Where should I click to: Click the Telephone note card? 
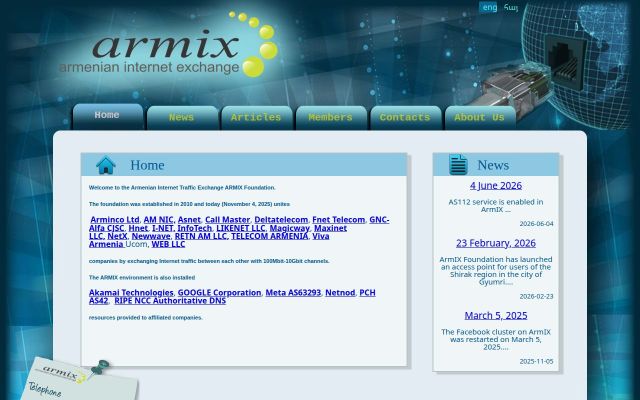coord(82,380)
